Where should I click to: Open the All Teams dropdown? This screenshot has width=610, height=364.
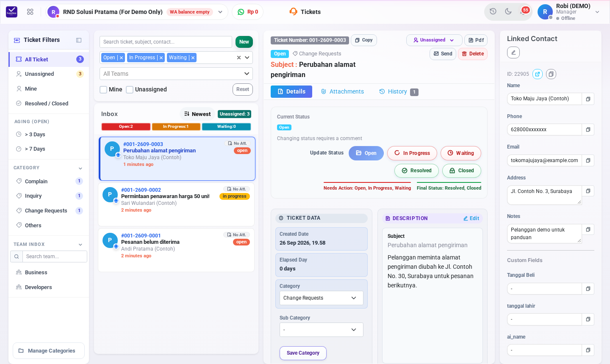(176, 74)
